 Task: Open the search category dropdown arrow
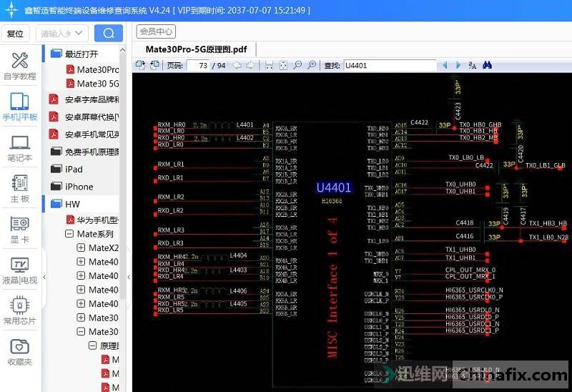(79, 33)
